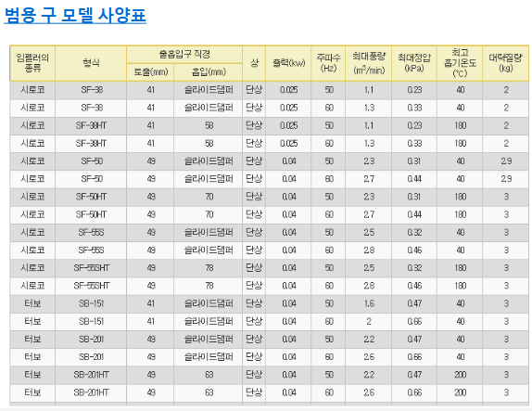Click intake value 63 in SB-201HT 60 Hz row
Screen dimensions: 532x411
pos(209,392)
